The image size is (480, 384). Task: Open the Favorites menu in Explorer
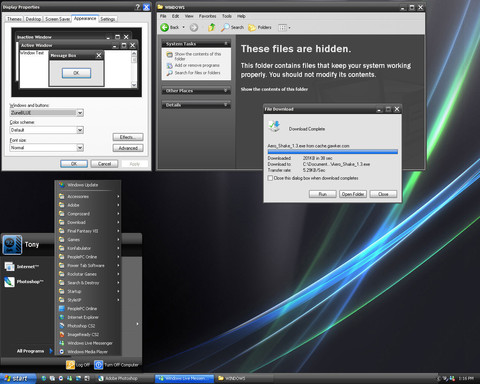[x=207, y=16]
